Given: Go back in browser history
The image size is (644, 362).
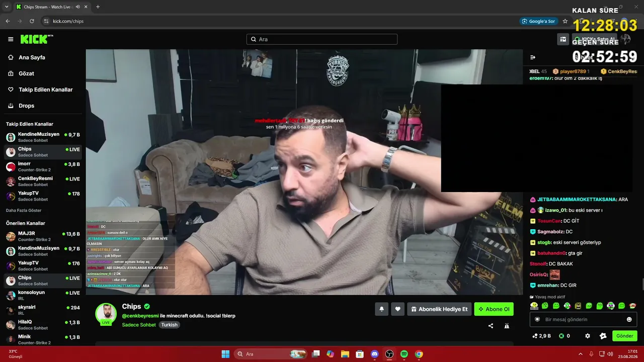Looking at the screenshot, I should (8, 21).
